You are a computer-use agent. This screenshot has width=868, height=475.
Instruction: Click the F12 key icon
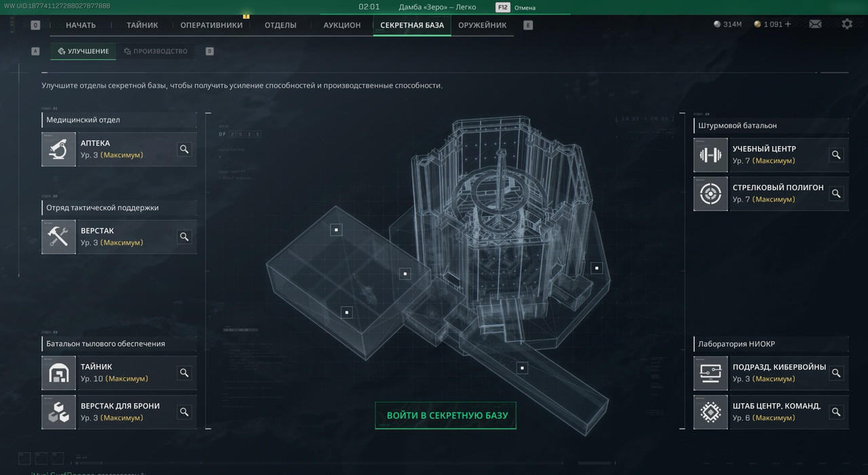pyautogui.click(x=502, y=7)
